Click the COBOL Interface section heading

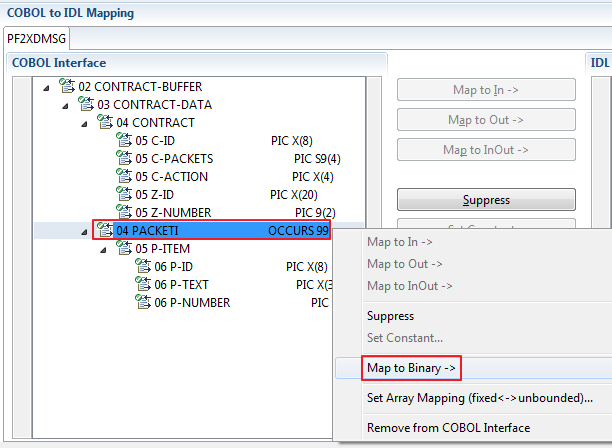coord(59,62)
